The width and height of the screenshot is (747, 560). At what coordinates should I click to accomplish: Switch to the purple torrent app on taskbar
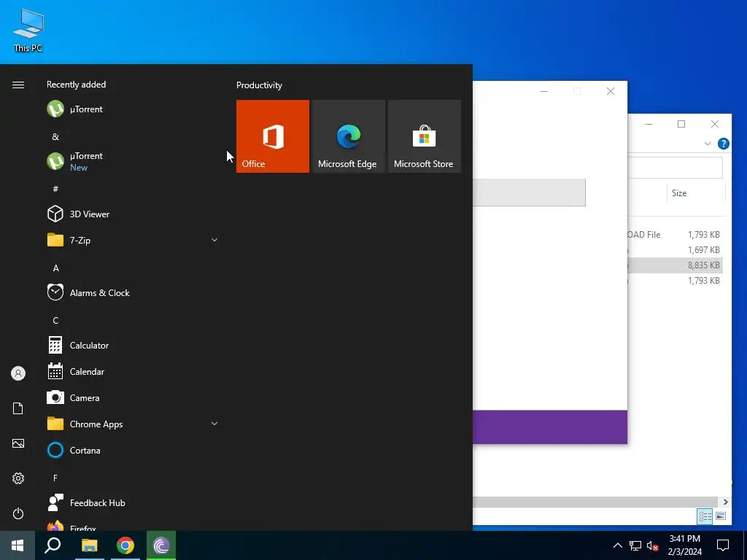pos(161,545)
